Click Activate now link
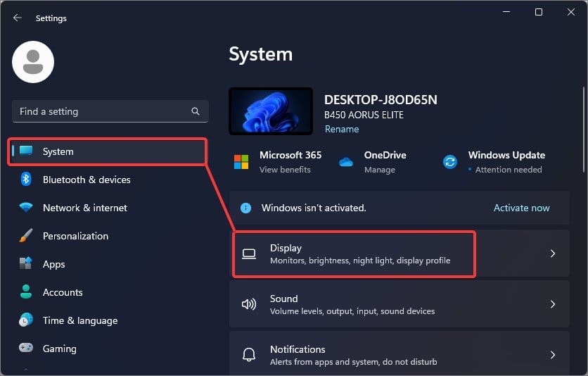588x376 pixels. click(521, 208)
